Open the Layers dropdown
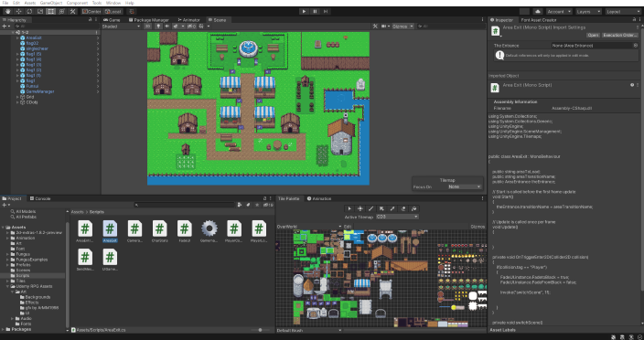 [x=589, y=12]
